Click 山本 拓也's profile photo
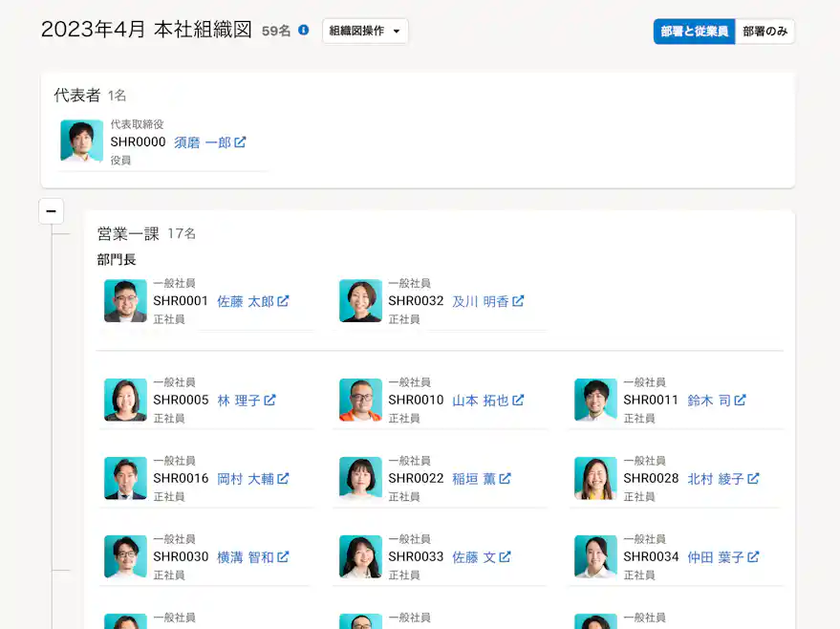Screen dimensions: 840x629 tap(360, 400)
